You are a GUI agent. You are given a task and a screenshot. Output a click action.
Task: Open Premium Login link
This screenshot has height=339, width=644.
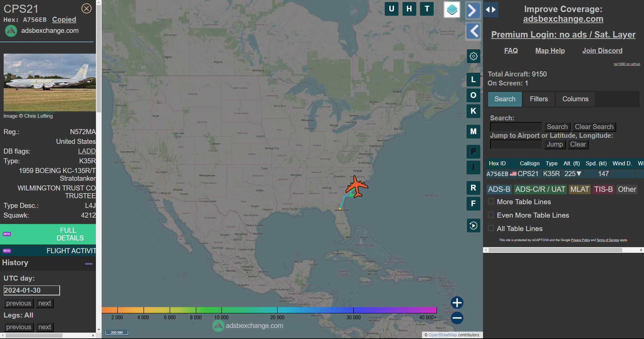click(563, 35)
